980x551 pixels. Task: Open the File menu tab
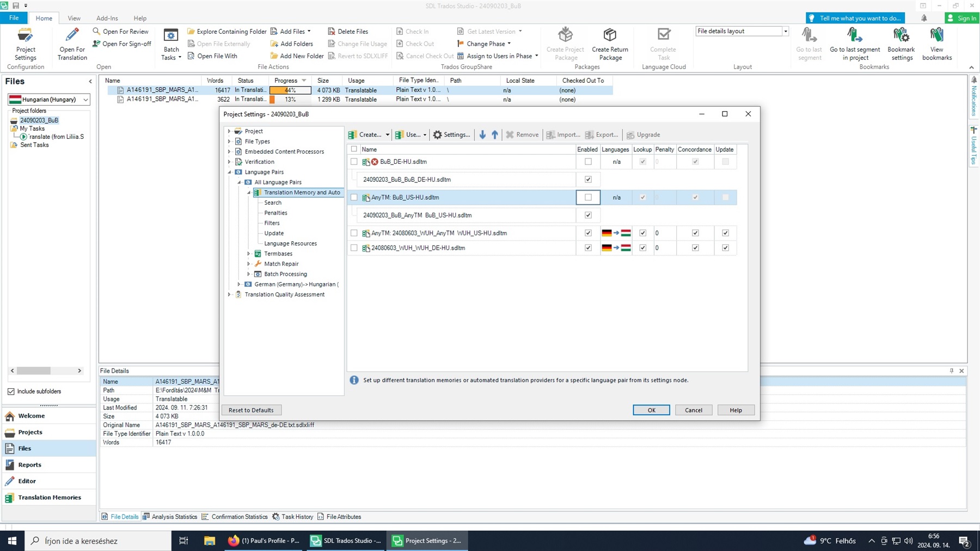click(14, 18)
